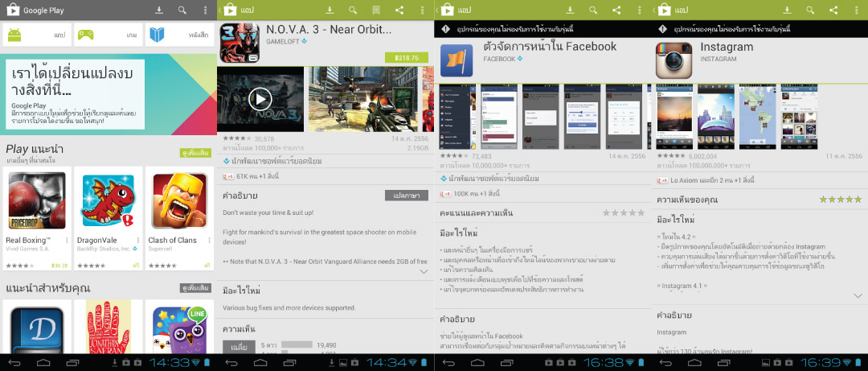This screenshot has height=371, width=868.
Task: Add N.O.V.A. 3 to wishlist with bookmark icon
Action: click(376, 10)
